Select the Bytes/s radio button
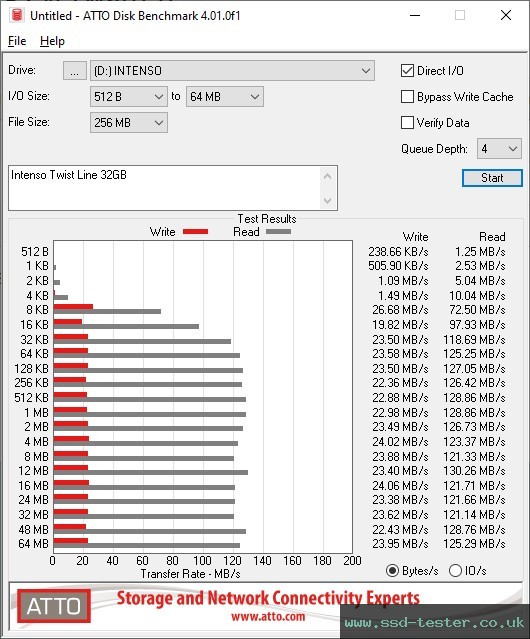This screenshot has height=639, width=530. click(x=392, y=571)
